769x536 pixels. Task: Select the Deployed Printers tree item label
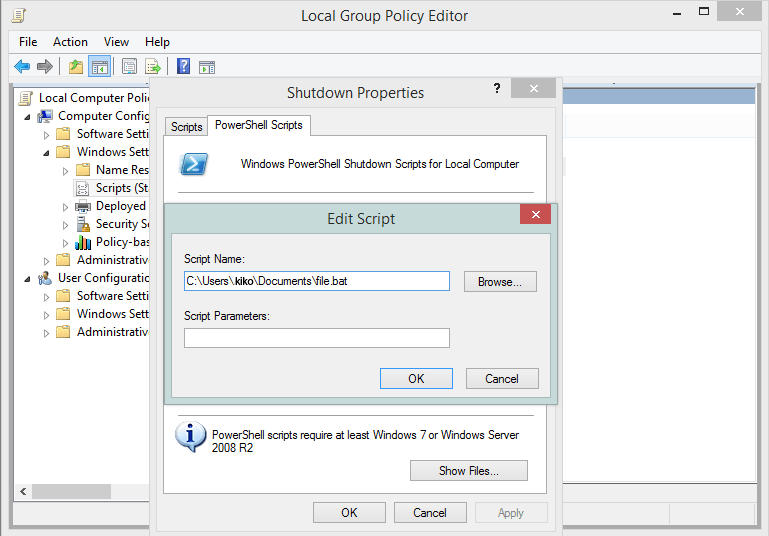point(121,206)
